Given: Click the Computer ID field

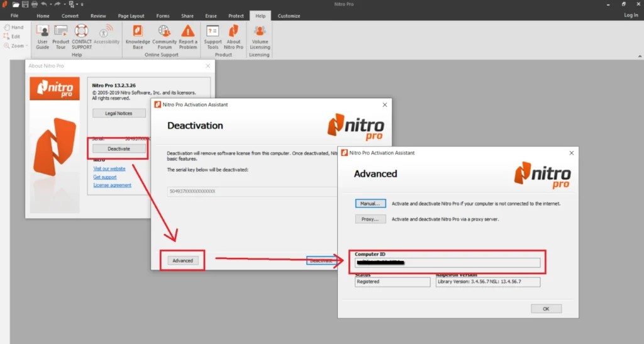Looking at the screenshot, I should coord(447,263).
